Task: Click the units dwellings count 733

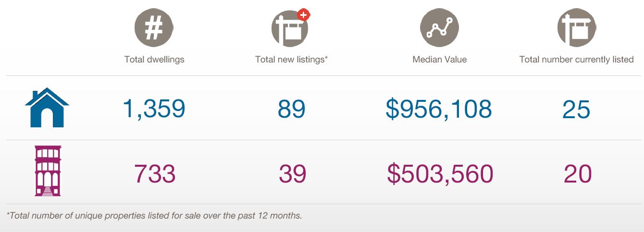Action: (x=155, y=173)
